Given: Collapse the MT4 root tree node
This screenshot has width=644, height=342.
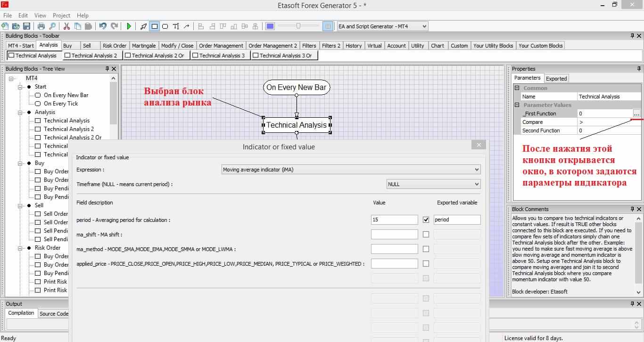Looking at the screenshot, I should [12, 78].
